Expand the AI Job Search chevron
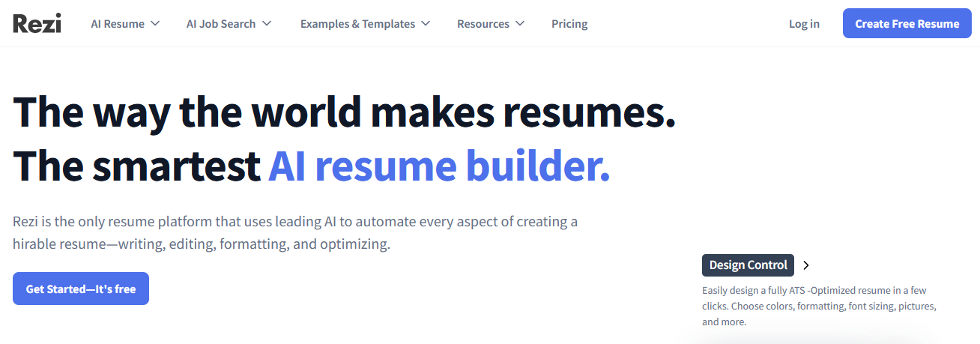 coord(266,24)
